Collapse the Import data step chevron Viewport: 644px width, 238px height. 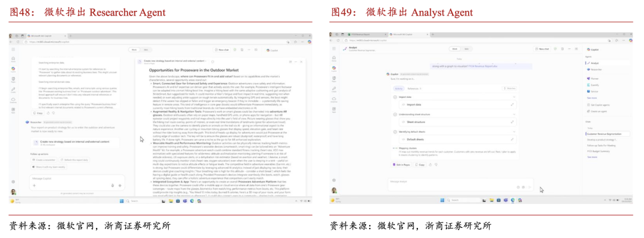514,97
